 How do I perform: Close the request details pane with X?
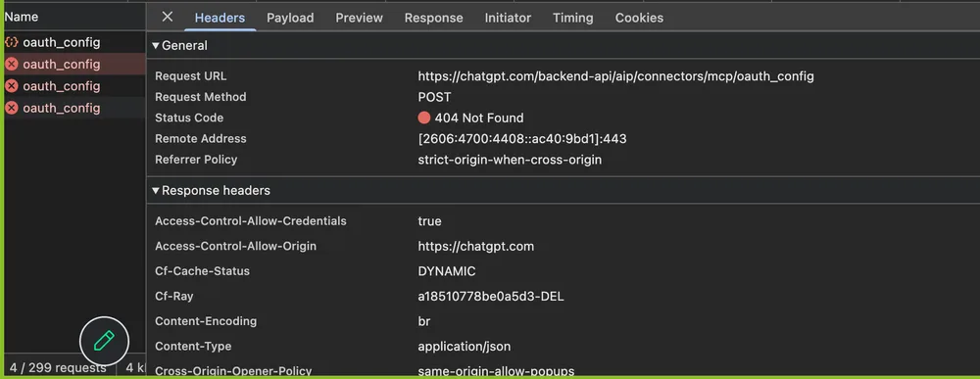[x=167, y=17]
